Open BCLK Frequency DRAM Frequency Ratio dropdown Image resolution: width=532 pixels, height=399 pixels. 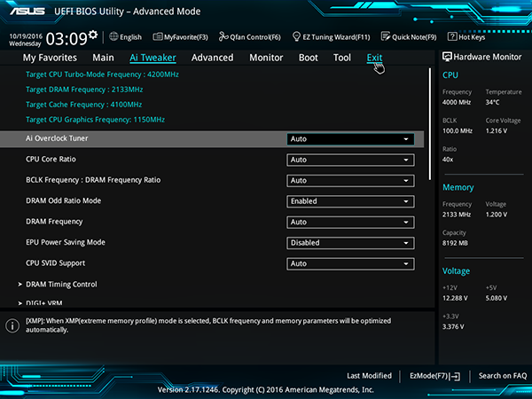(350, 181)
